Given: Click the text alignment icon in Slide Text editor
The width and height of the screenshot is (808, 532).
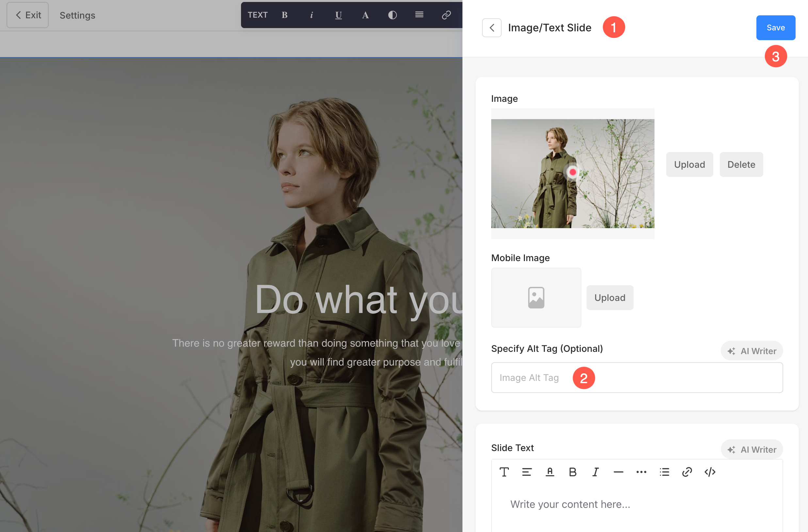Looking at the screenshot, I should [526, 472].
